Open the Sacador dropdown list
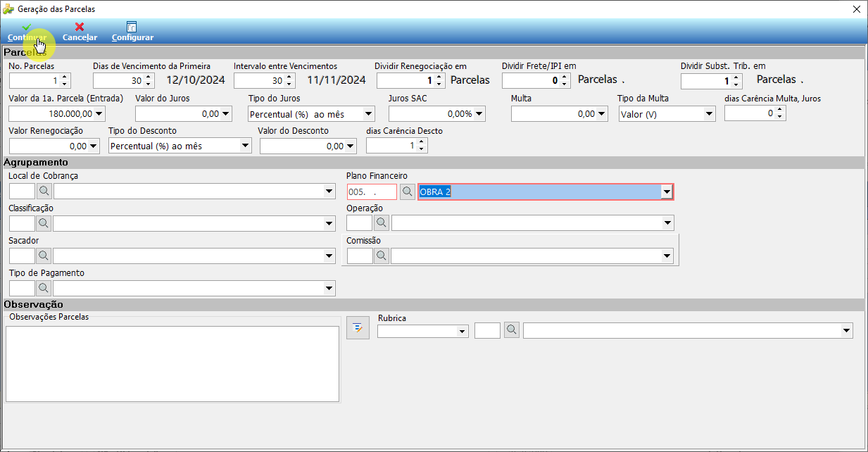Image resolution: width=868 pixels, height=452 pixels. (x=329, y=256)
